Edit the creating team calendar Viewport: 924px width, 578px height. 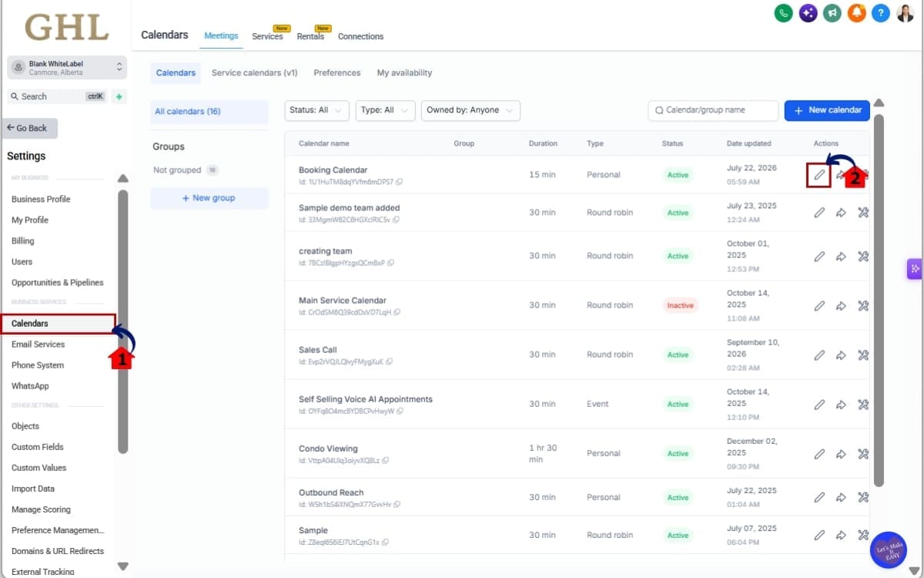click(819, 256)
